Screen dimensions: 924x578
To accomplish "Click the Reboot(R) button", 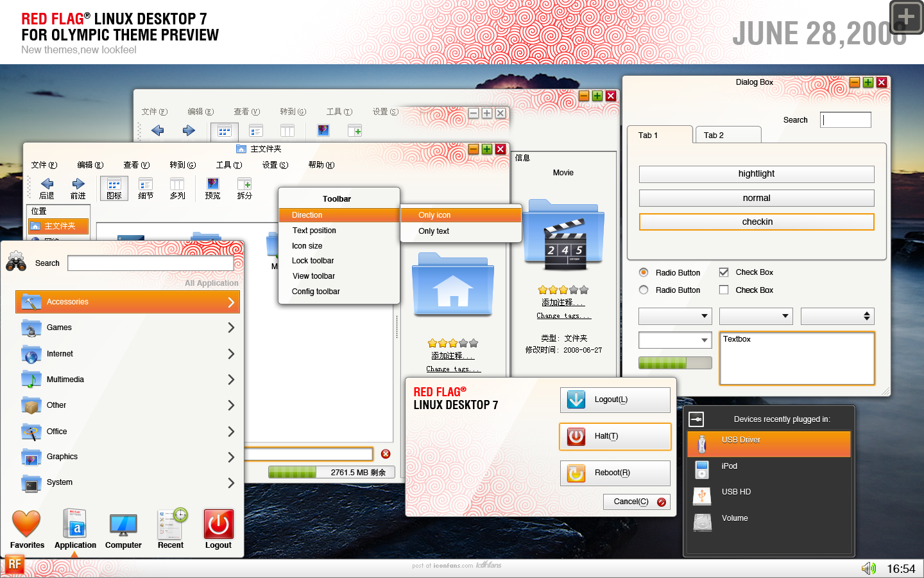I will 615,473.
